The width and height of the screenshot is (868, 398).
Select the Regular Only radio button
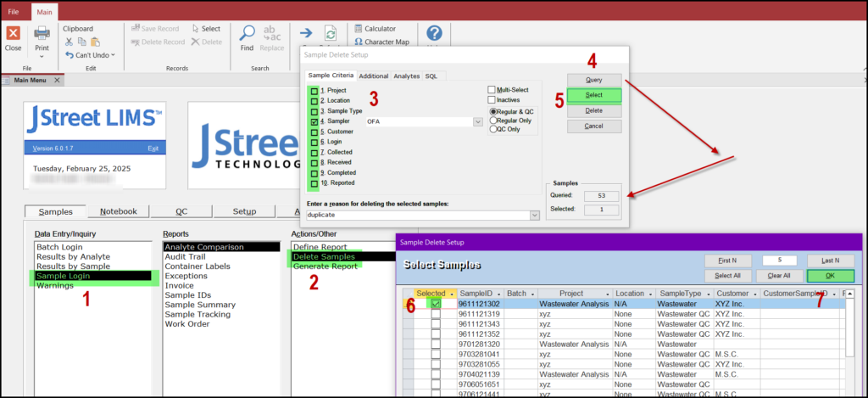tap(492, 121)
